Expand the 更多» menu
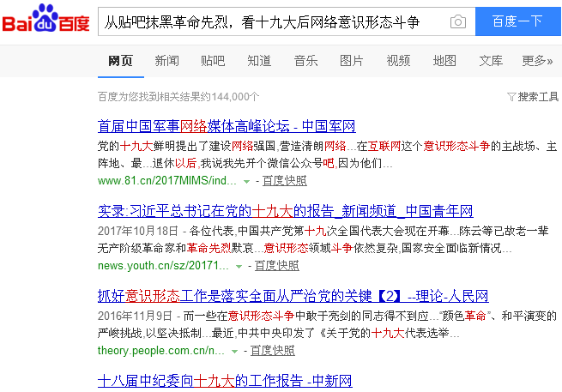The image size is (562, 392). [537, 61]
